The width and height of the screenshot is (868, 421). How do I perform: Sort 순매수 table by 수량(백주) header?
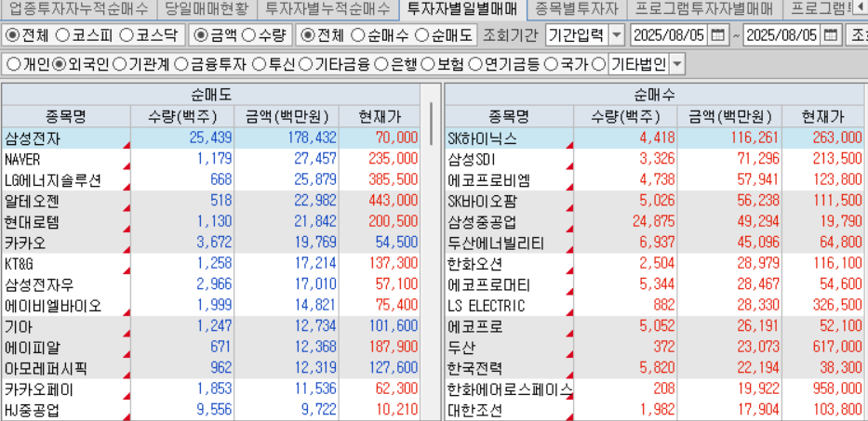(625, 117)
